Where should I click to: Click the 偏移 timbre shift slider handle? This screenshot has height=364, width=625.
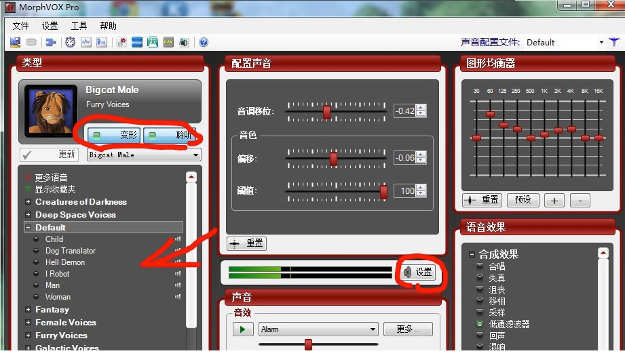pyautogui.click(x=333, y=159)
